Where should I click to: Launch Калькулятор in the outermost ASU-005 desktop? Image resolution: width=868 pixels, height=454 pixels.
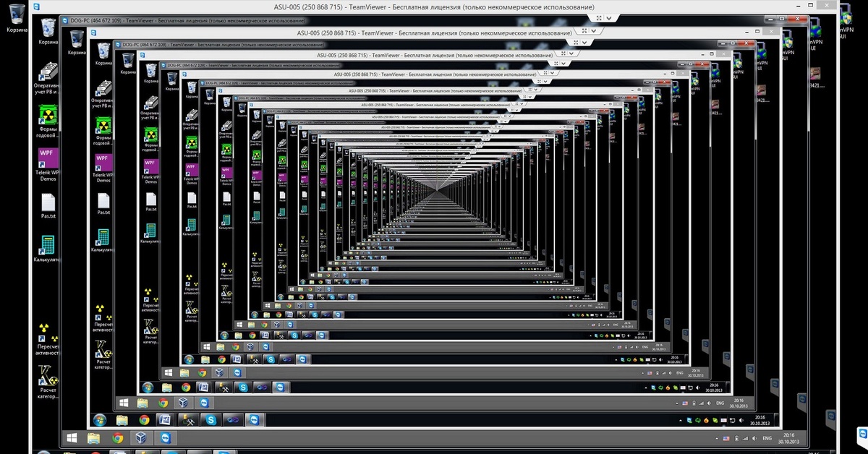pyautogui.click(x=48, y=248)
